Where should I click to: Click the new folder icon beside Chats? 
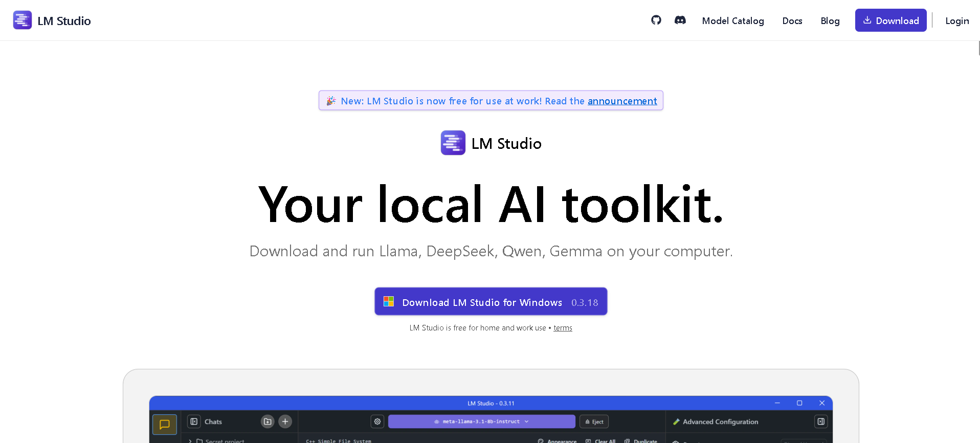268,422
